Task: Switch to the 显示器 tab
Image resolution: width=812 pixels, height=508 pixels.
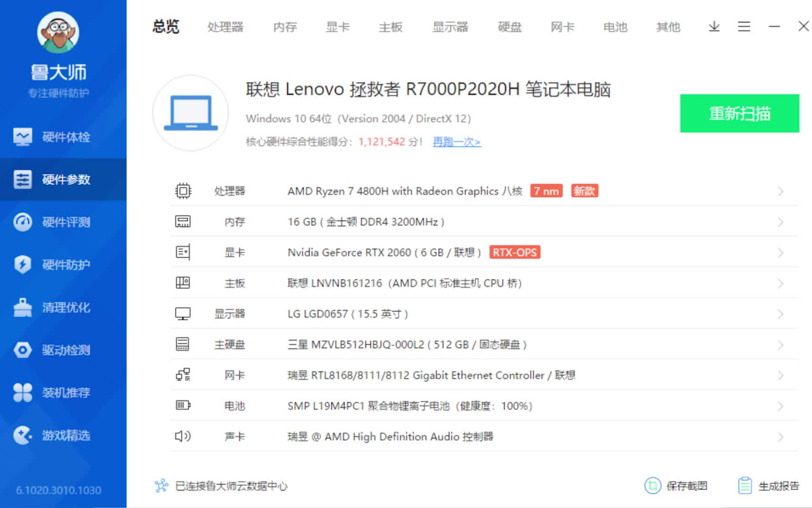Action: [x=450, y=27]
